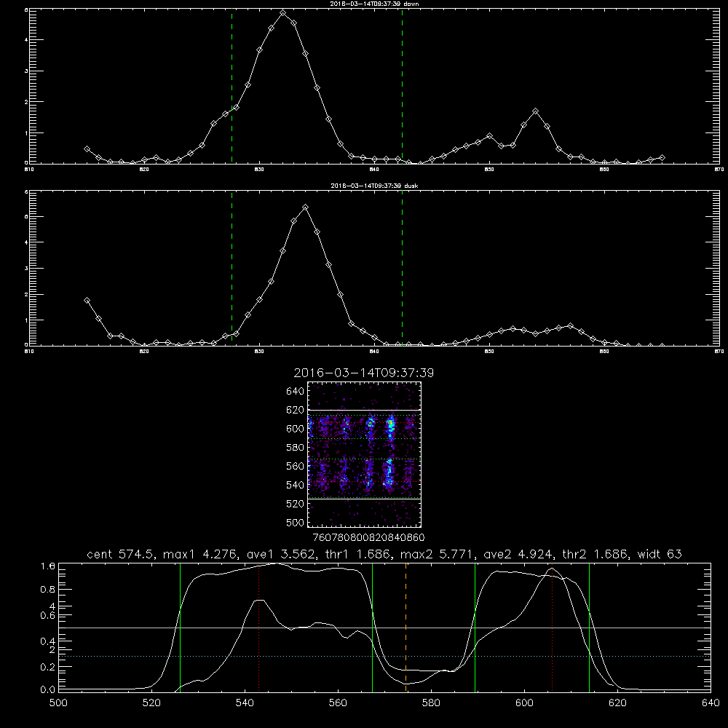Click the "2016-03-14T09:37:39 dawn" plot title
This screenshot has height=728, width=728.
(x=375, y=4)
